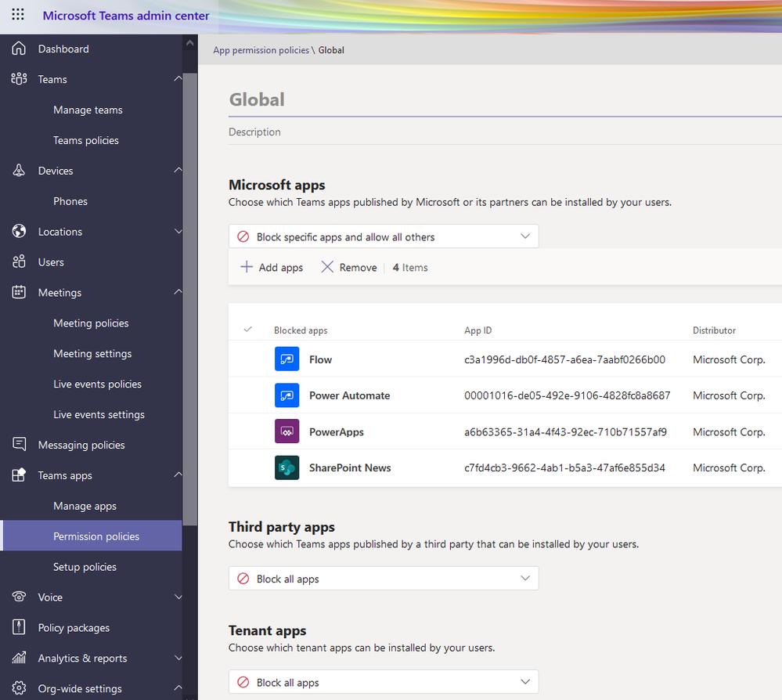Click the Remove button label

[x=358, y=268]
